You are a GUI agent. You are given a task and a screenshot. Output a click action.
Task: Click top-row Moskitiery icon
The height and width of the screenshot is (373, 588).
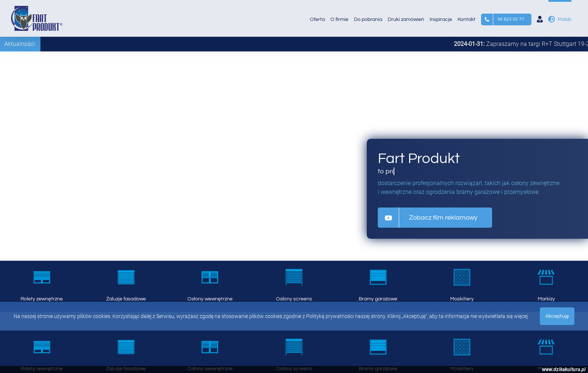click(x=462, y=277)
